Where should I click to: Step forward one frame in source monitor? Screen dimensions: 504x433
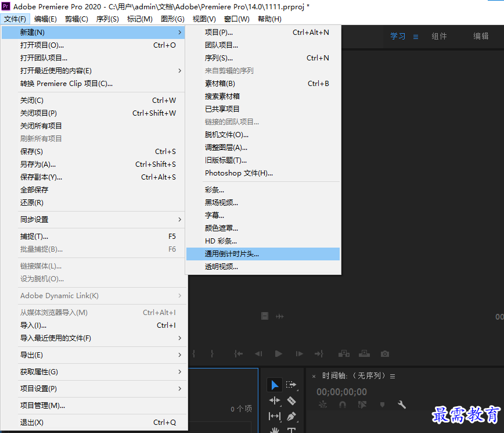[x=299, y=354]
